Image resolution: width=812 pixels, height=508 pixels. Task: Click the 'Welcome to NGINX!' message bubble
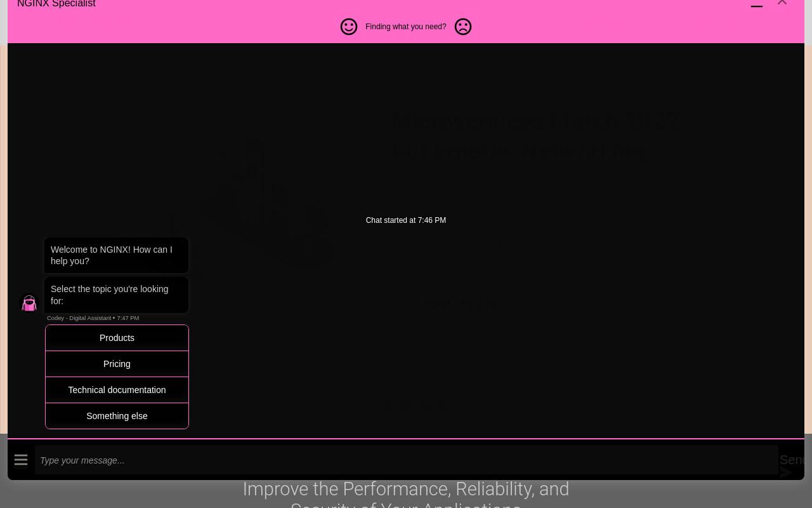tap(116, 255)
